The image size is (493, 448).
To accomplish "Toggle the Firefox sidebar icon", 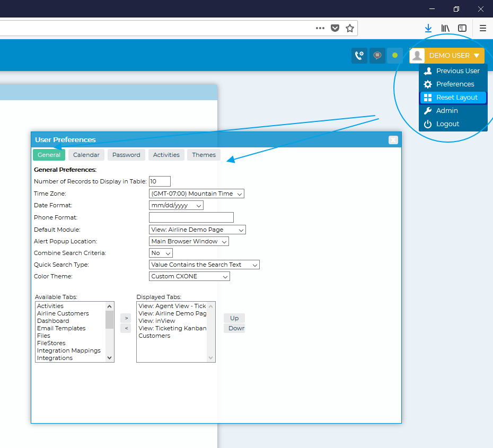I will (462, 28).
